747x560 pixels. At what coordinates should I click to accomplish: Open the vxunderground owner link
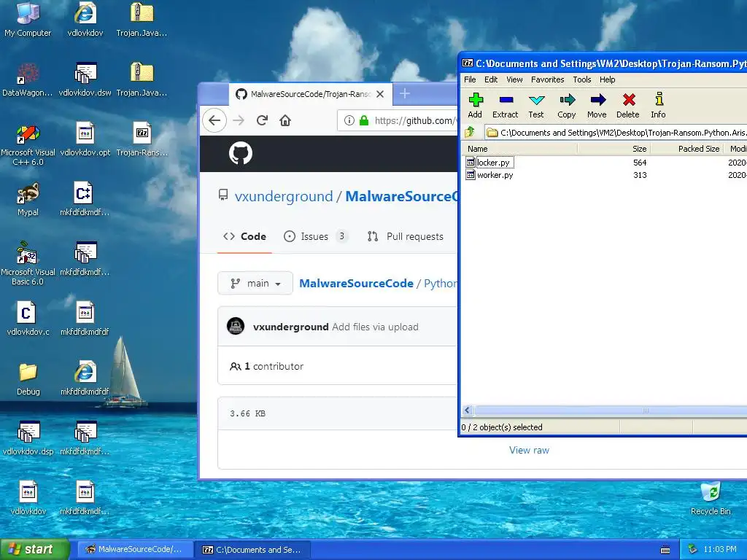pos(284,197)
